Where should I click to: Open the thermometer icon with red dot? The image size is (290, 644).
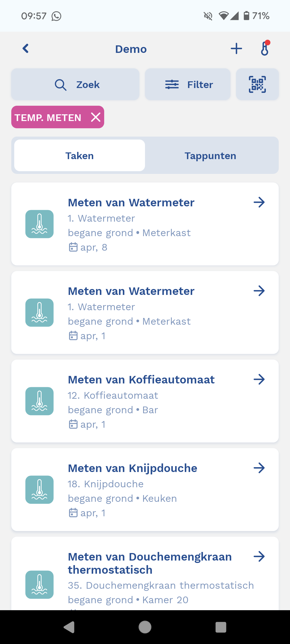[x=265, y=49]
